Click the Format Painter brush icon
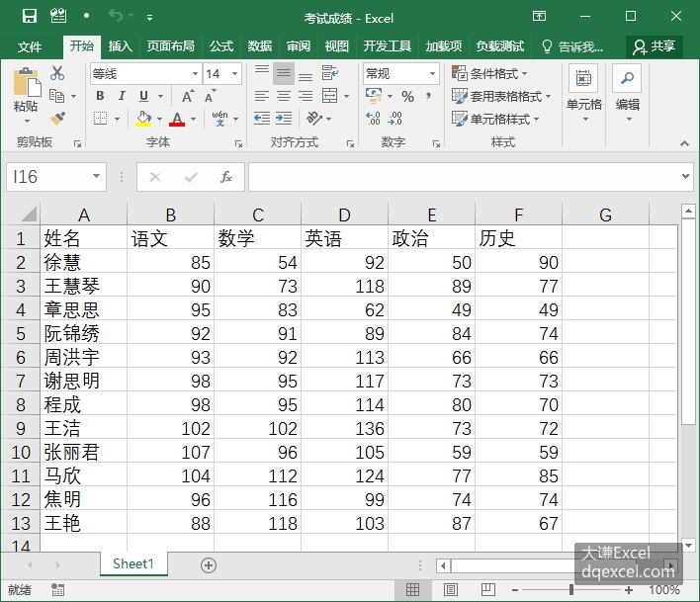The height and width of the screenshot is (602, 700). [x=57, y=119]
